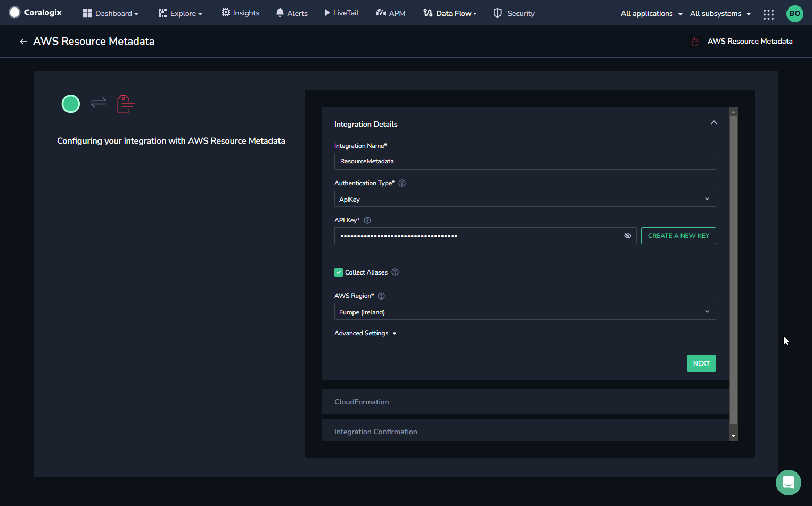Click the APM gauge icon
Viewport: 812px width, 506px height.
[380, 12]
